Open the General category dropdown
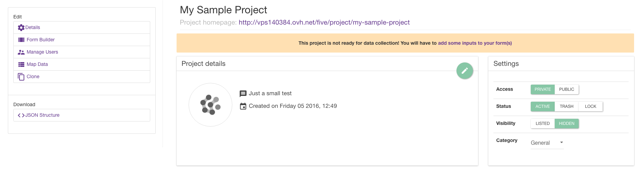This screenshot has height=172, width=644. click(x=547, y=143)
